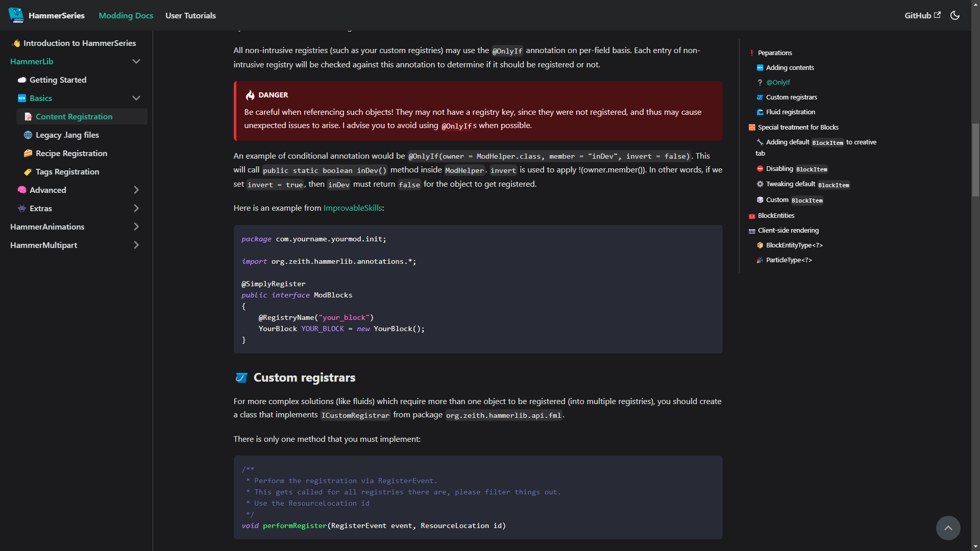Open the Modding Docs tab

point(126,15)
